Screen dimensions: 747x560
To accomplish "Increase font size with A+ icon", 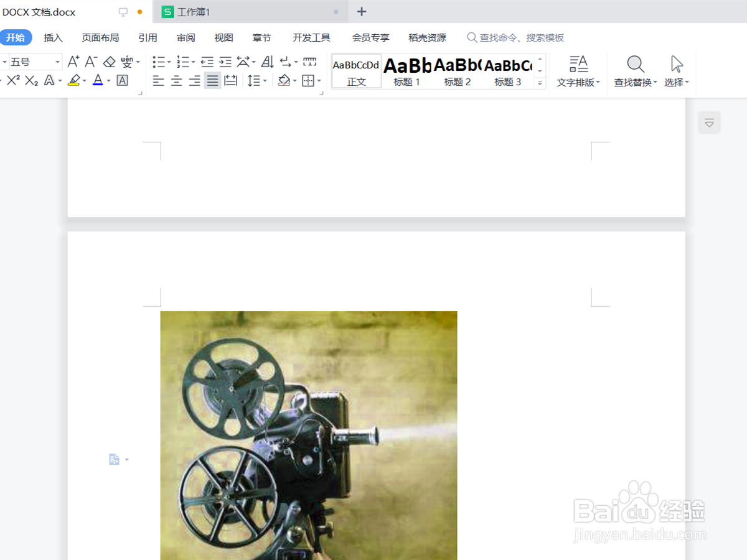I will click(x=73, y=62).
